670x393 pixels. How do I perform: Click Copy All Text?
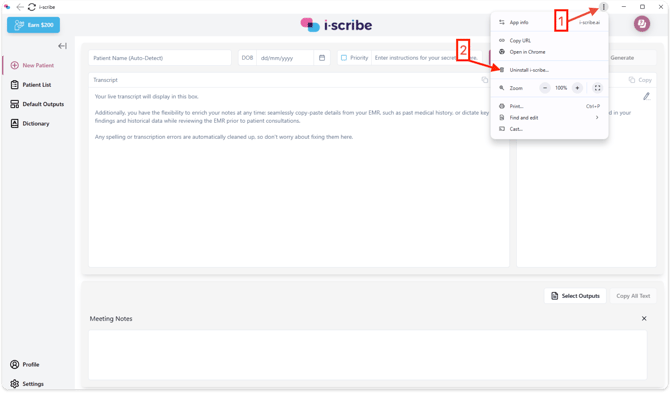tap(633, 296)
